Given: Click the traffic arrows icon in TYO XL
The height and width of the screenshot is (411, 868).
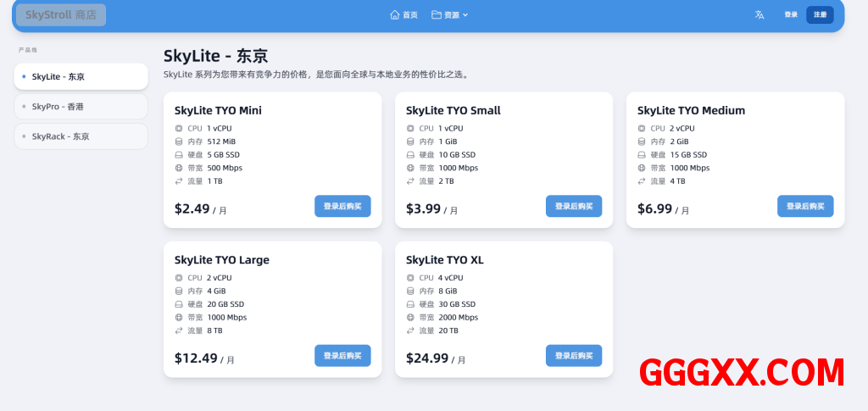Looking at the screenshot, I should (x=410, y=330).
